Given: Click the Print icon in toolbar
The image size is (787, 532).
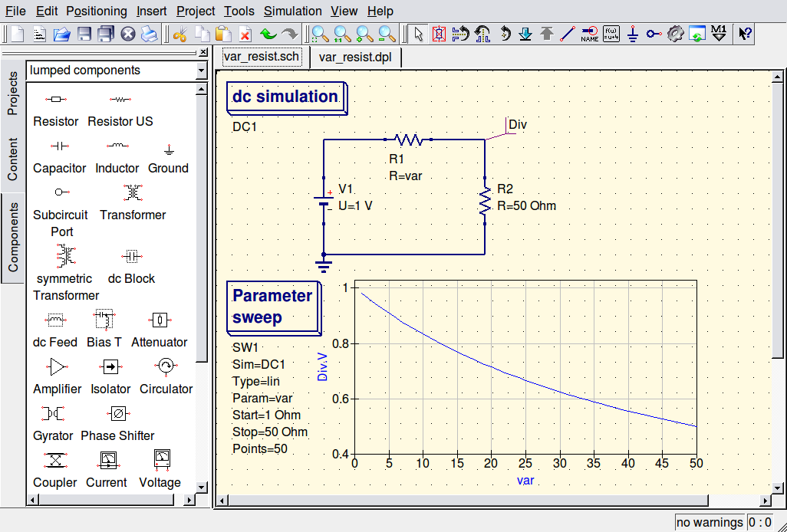Looking at the screenshot, I should coord(149,34).
